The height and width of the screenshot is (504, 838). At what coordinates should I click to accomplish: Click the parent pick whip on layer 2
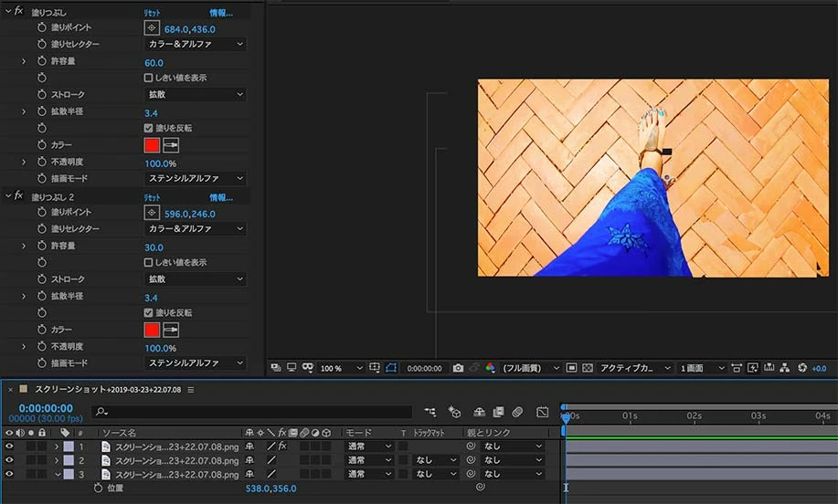click(x=471, y=459)
